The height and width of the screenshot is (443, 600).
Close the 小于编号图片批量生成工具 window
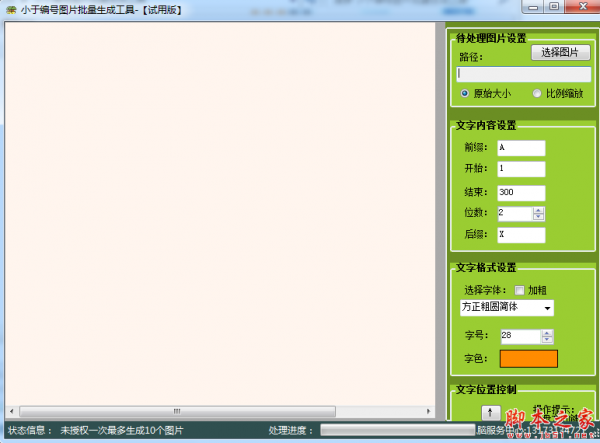pos(582,7)
